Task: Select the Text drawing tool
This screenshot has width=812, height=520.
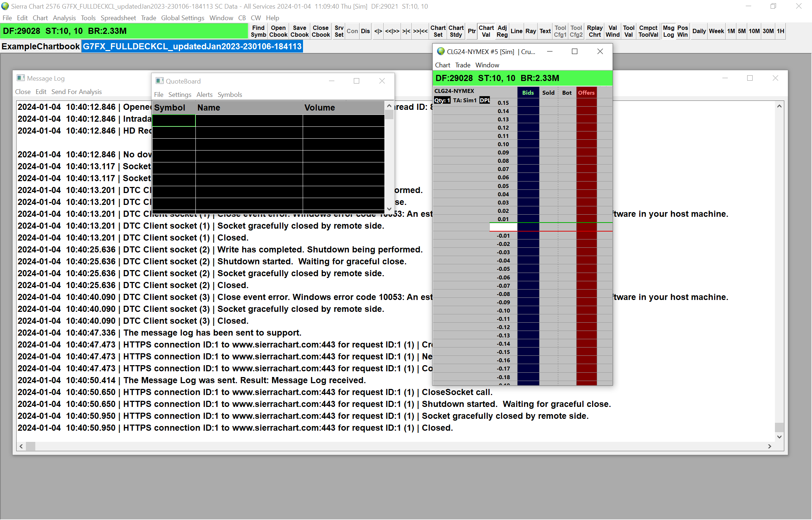Action: point(545,31)
